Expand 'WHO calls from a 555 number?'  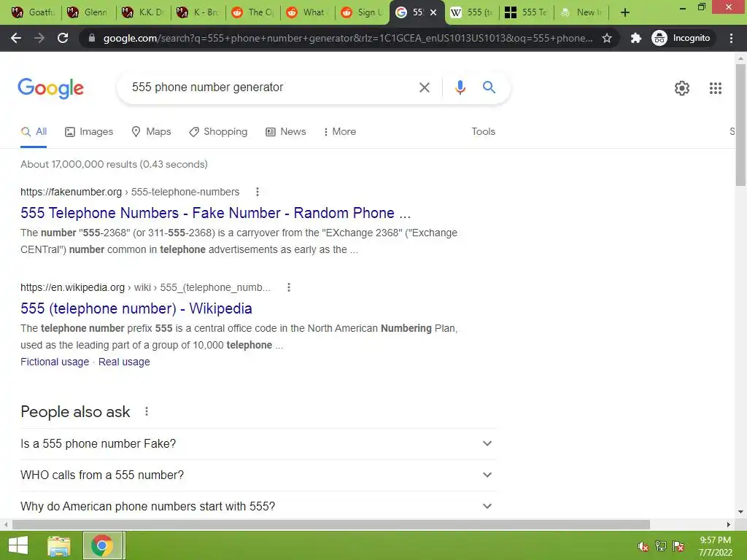(x=258, y=475)
